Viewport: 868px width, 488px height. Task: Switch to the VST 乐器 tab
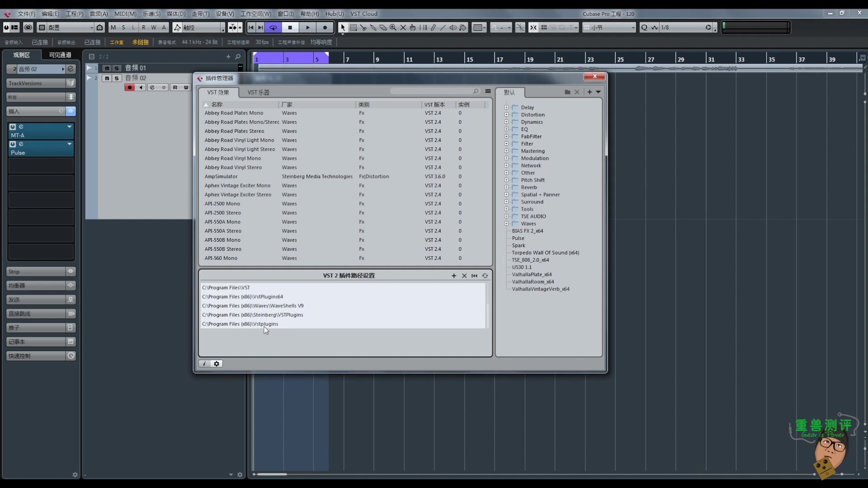coord(259,92)
